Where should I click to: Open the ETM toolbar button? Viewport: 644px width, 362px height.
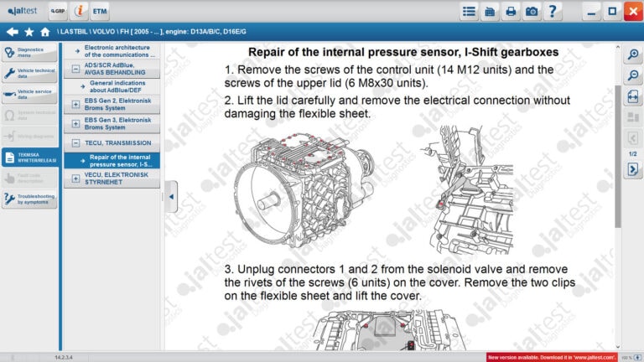(x=100, y=11)
